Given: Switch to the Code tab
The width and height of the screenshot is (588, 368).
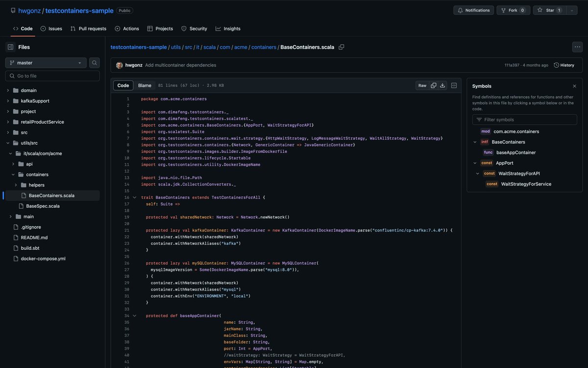Looking at the screenshot, I should click(23, 28).
